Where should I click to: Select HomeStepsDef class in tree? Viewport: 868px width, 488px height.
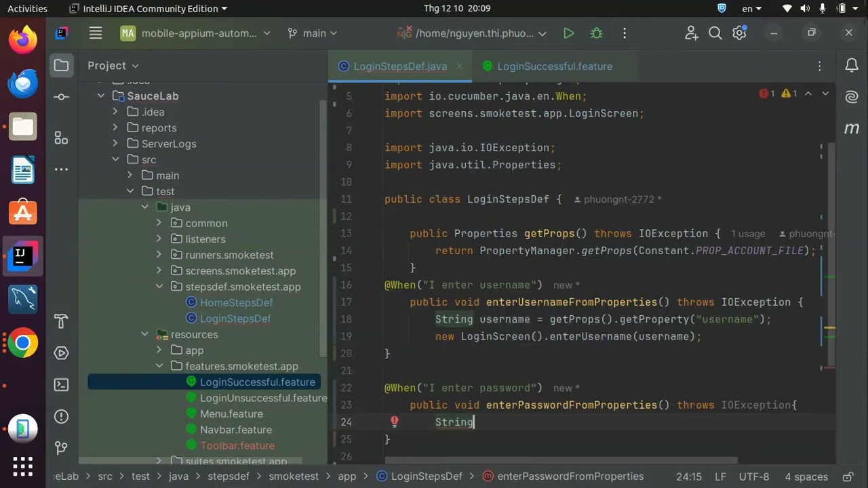click(236, 302)
